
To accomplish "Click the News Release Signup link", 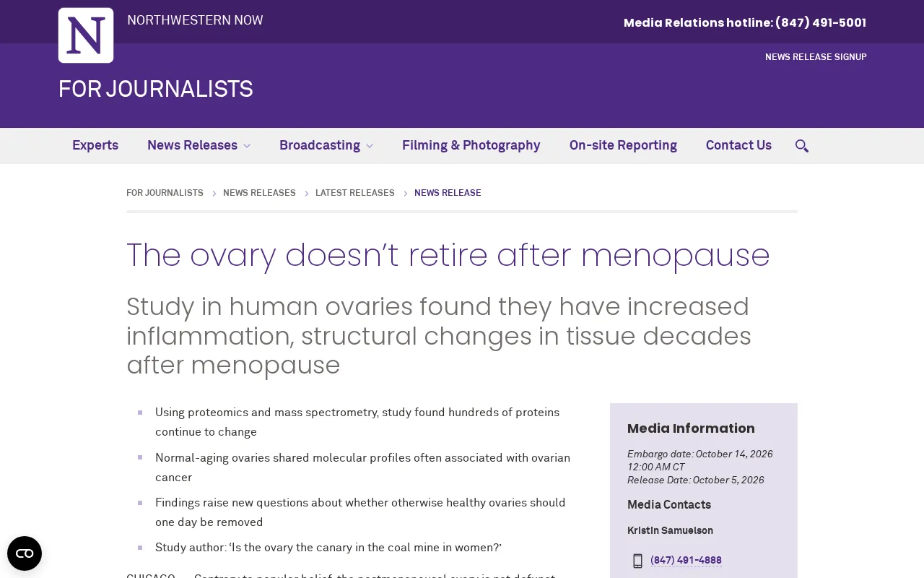I will pyautogui.click(x=816, y=57).
